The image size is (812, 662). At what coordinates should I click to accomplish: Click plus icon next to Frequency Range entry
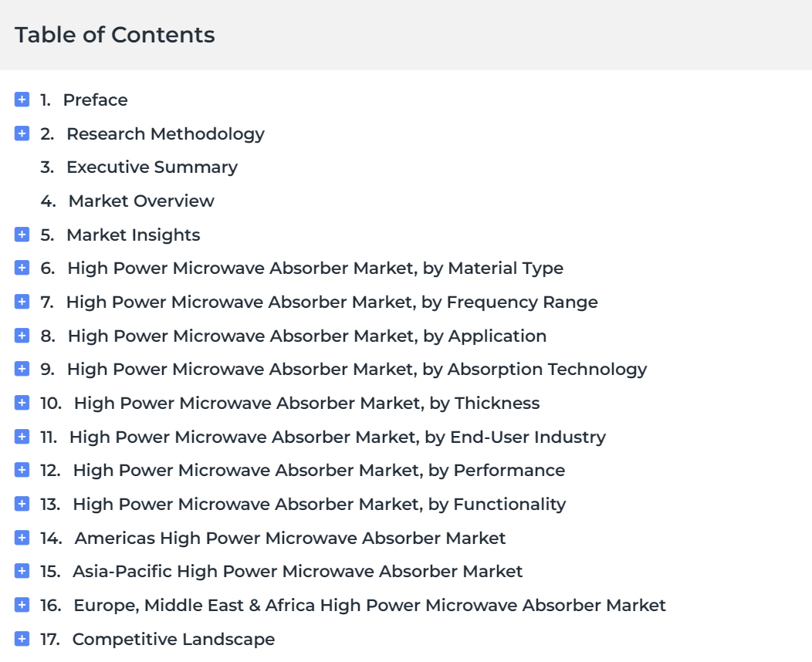point(22,301)
